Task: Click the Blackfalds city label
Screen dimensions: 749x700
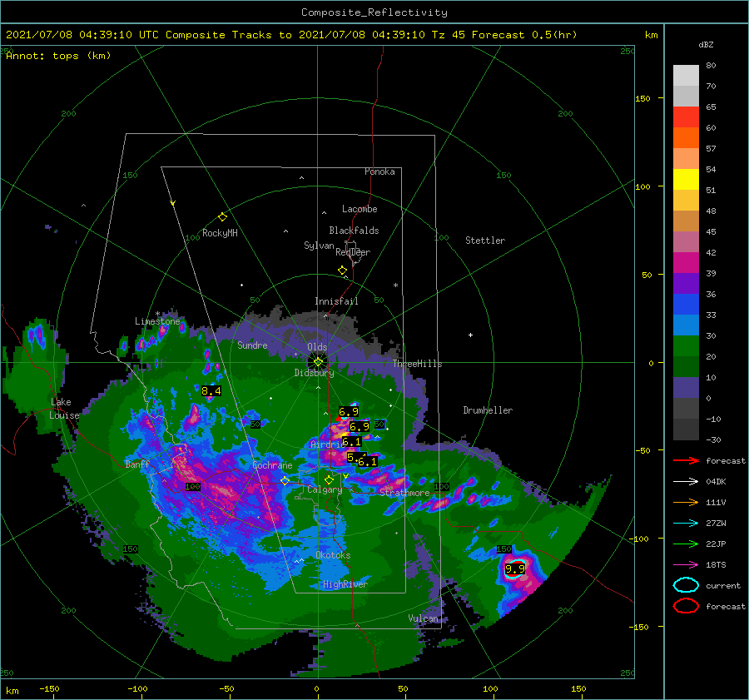Action: 354,231
